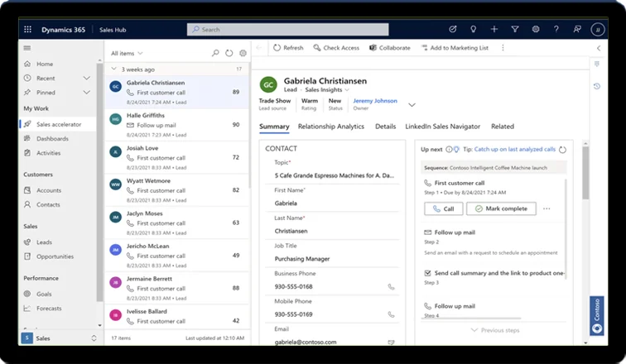
Task: Click Check Access in command bar
Action: pyautogui.click(x=336, y=48)
